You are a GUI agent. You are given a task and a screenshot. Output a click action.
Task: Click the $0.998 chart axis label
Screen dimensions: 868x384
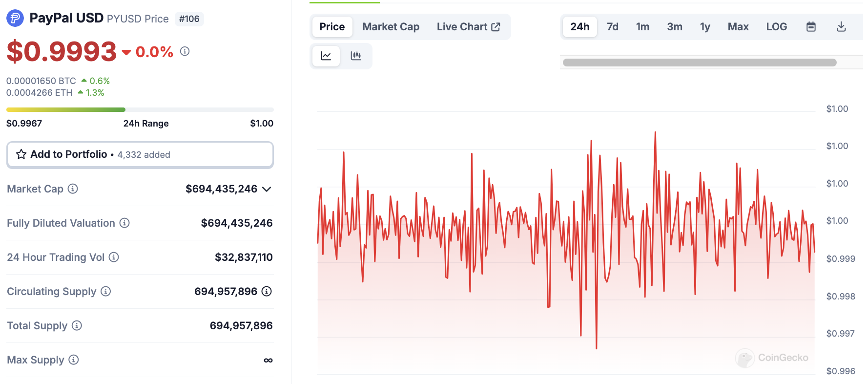841,297
